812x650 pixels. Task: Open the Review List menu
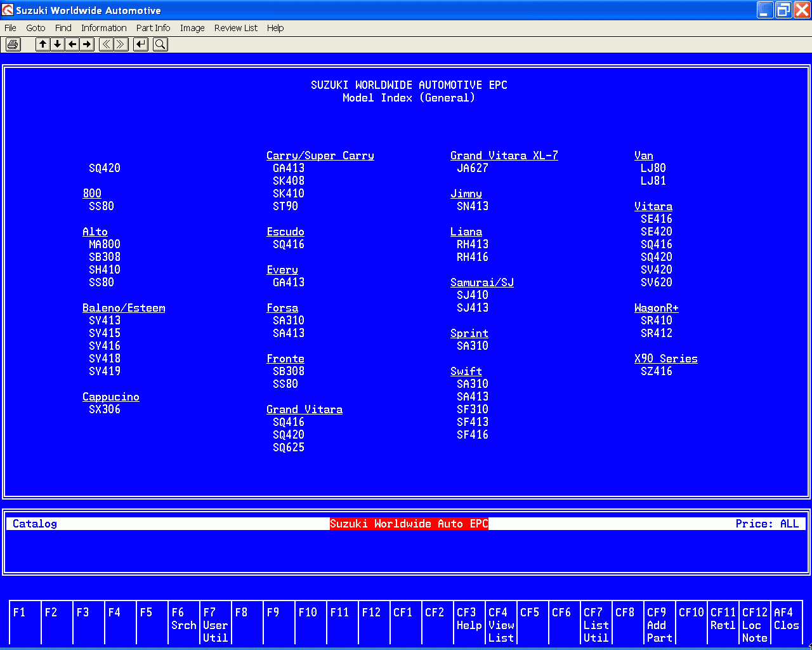236,28
